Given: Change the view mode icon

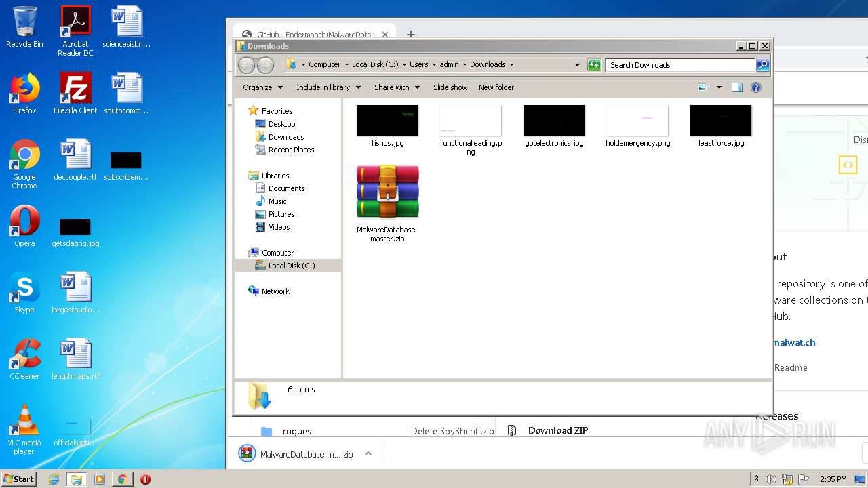Looking at the screenshot, I should pos(703,87).
